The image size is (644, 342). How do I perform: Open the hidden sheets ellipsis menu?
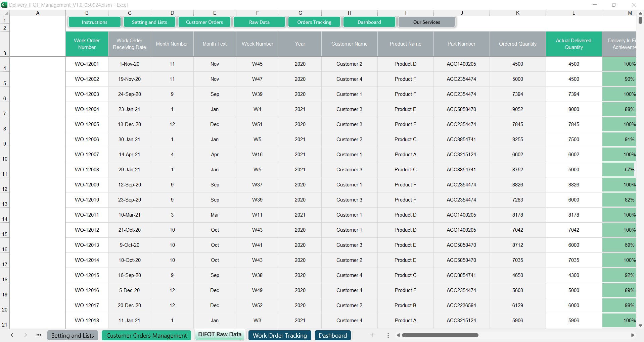pyautogui.click(x=39, y=335)
